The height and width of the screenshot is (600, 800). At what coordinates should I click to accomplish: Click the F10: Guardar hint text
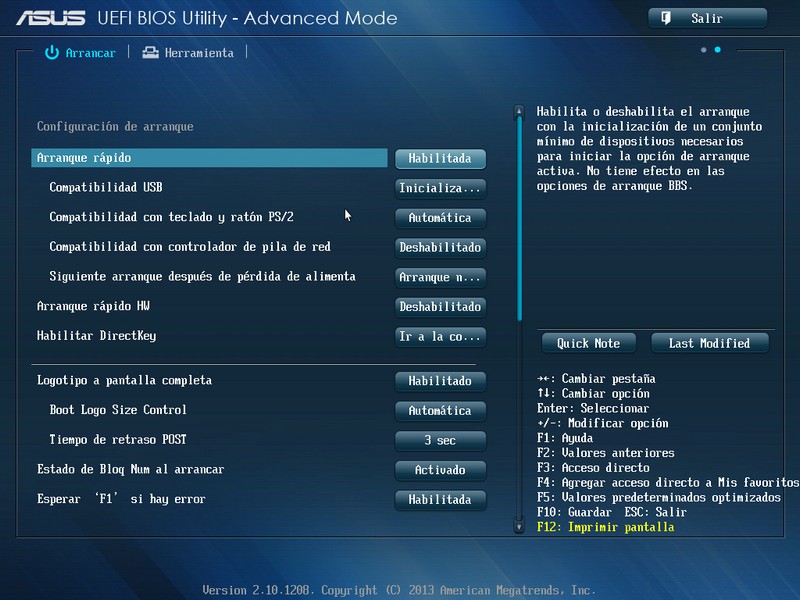click(573, 512)
